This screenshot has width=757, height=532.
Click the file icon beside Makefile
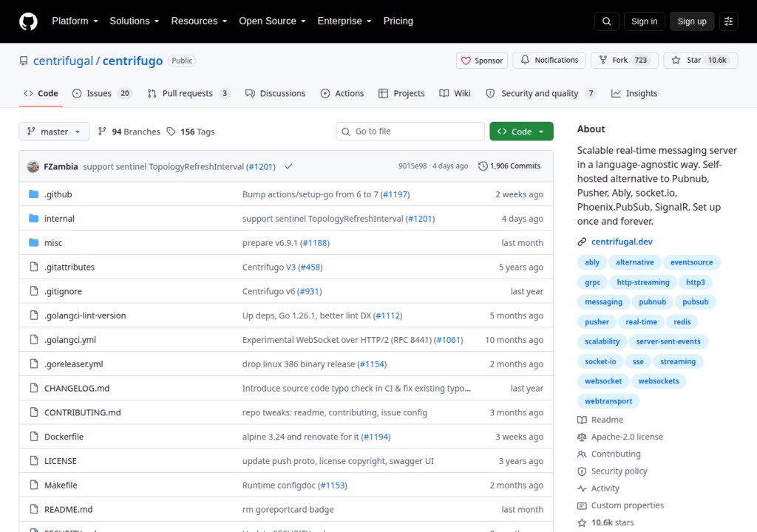pos(34,485)
